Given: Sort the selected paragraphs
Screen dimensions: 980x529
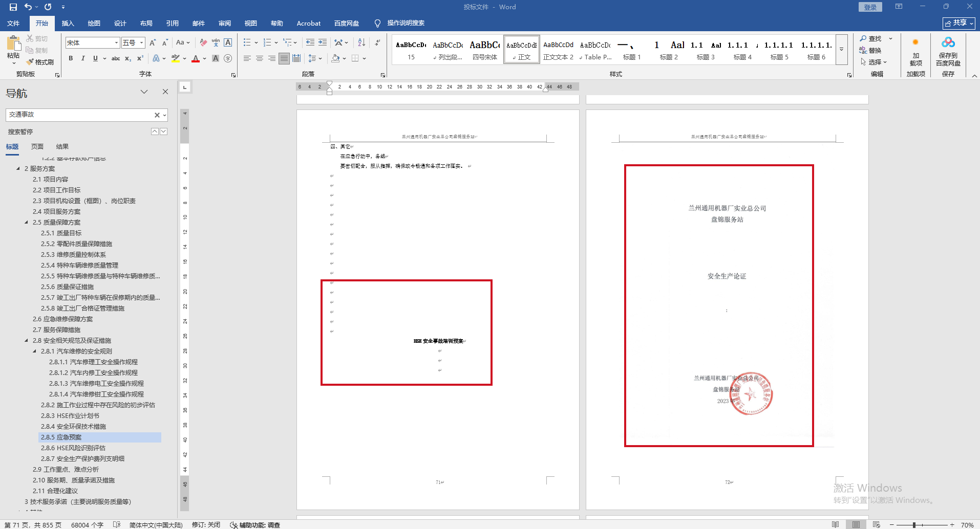Looking at the screenshot, I should point(361,43).
